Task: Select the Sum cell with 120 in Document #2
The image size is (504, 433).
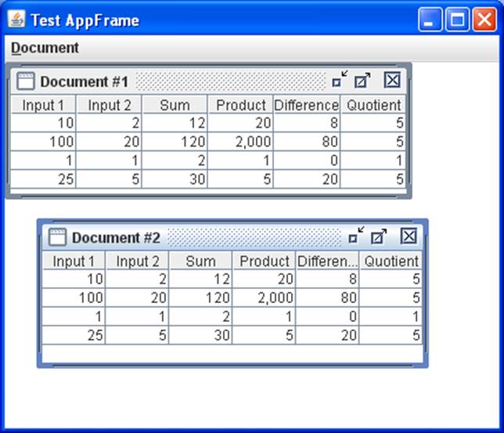Action: pyautogui.click(x=200, y=298)
